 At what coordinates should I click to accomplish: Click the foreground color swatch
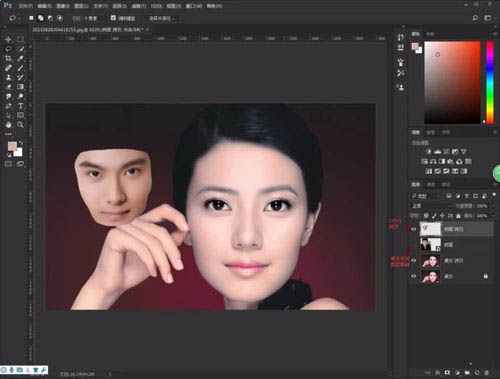click(x=12, y=146)
